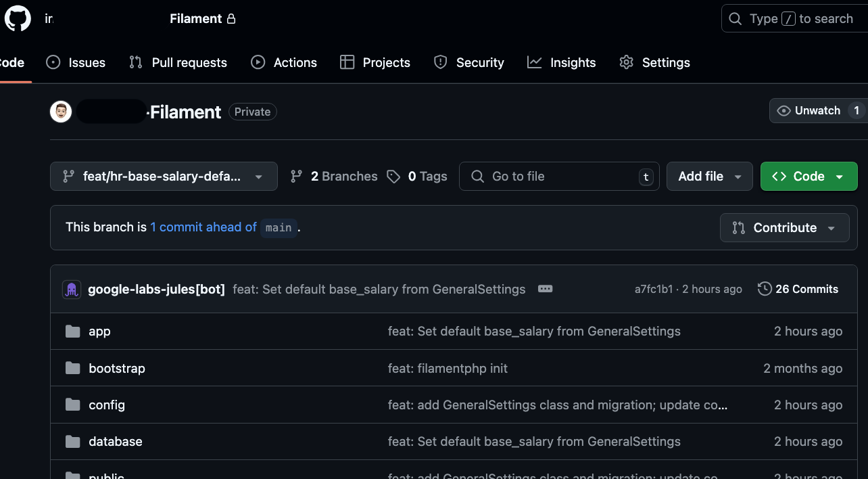Open the branch selector dropdown

(x=164, y=177)
